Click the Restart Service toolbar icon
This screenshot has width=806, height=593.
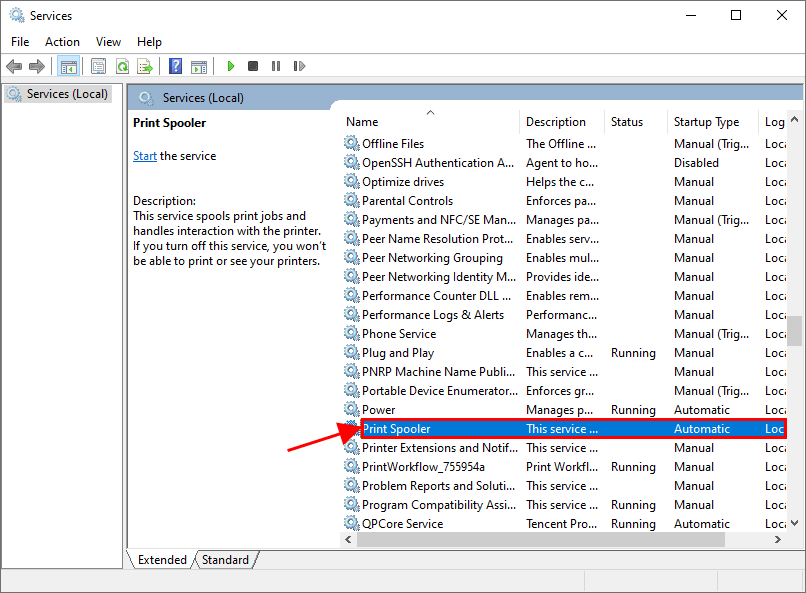298,66
